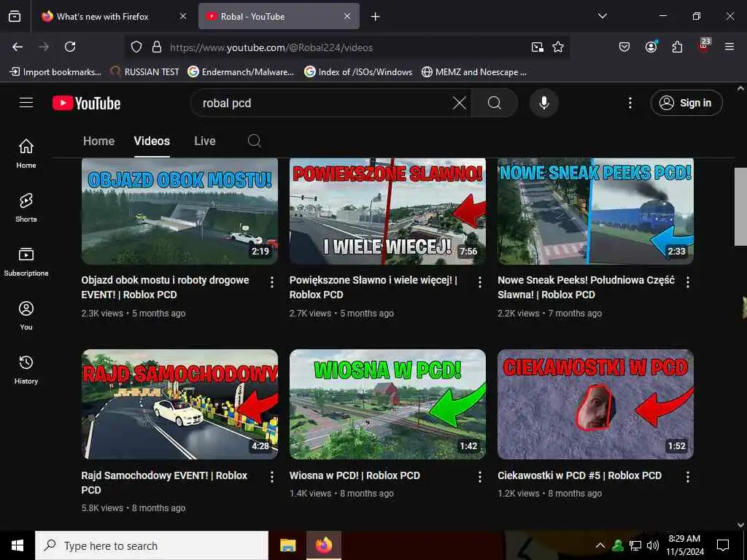
Task: Clear the search text with the X
Action: point(460,103)
